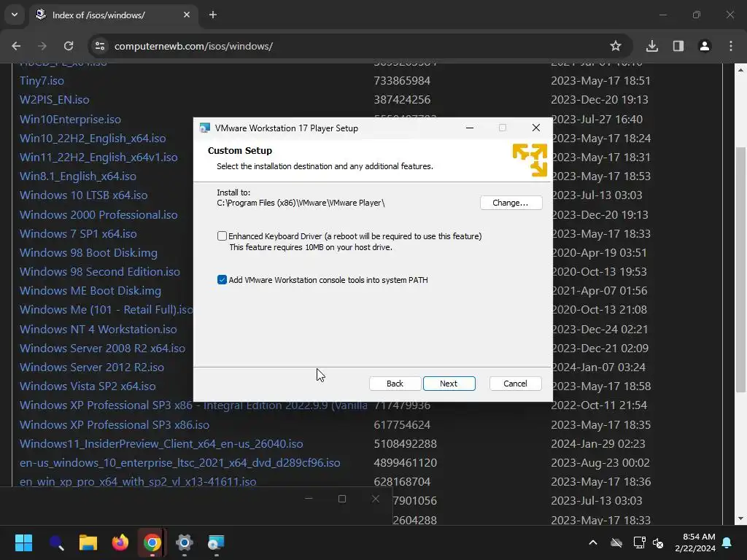Open Windows 98 Second Edition.iso

(99, 272)
